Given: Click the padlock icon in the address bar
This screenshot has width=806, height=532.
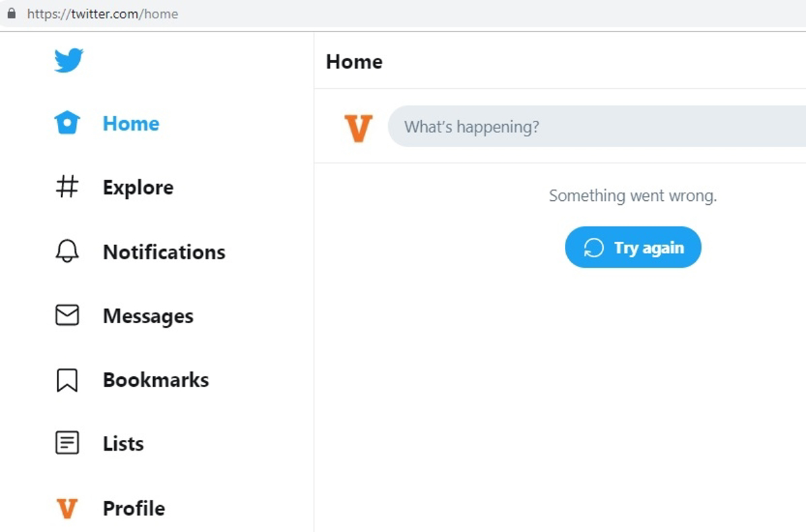Looking at the screenshot, I should pos(11,13).
